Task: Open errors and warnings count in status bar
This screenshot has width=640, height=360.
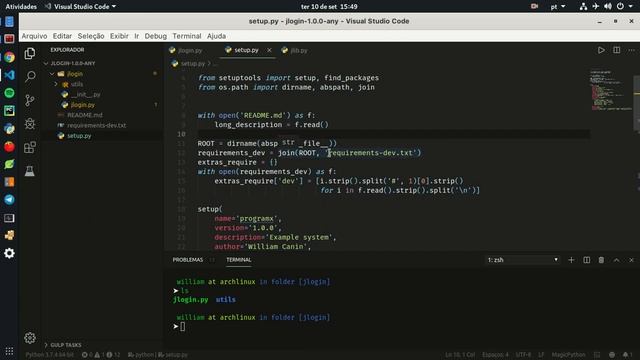Action: [x=100, y=355]
